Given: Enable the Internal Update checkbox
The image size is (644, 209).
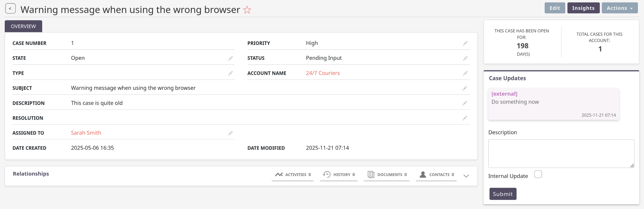Looking at the screenshot, I should [x=538, y=174].
